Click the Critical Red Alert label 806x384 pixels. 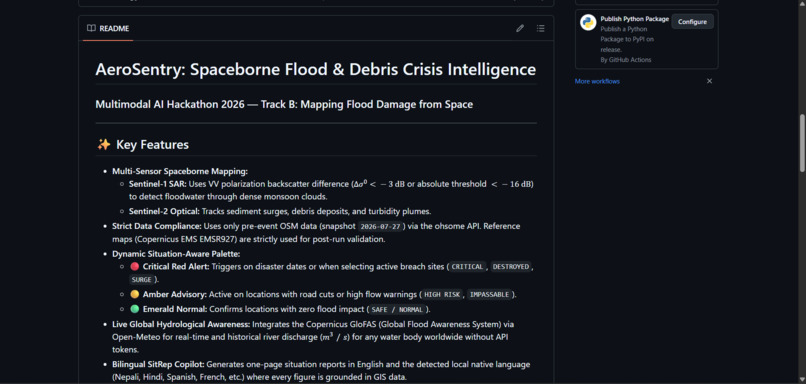tap(176, 267)
